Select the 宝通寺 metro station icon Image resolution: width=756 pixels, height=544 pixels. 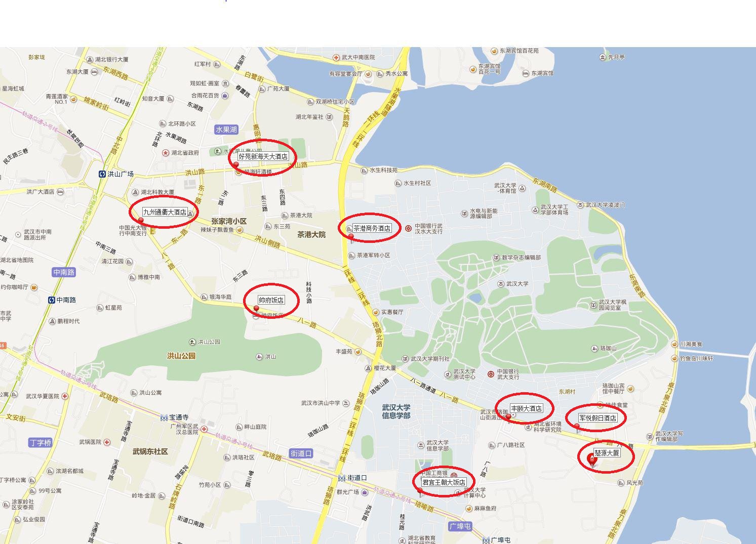pyautogui.click(x=164, y=417)
